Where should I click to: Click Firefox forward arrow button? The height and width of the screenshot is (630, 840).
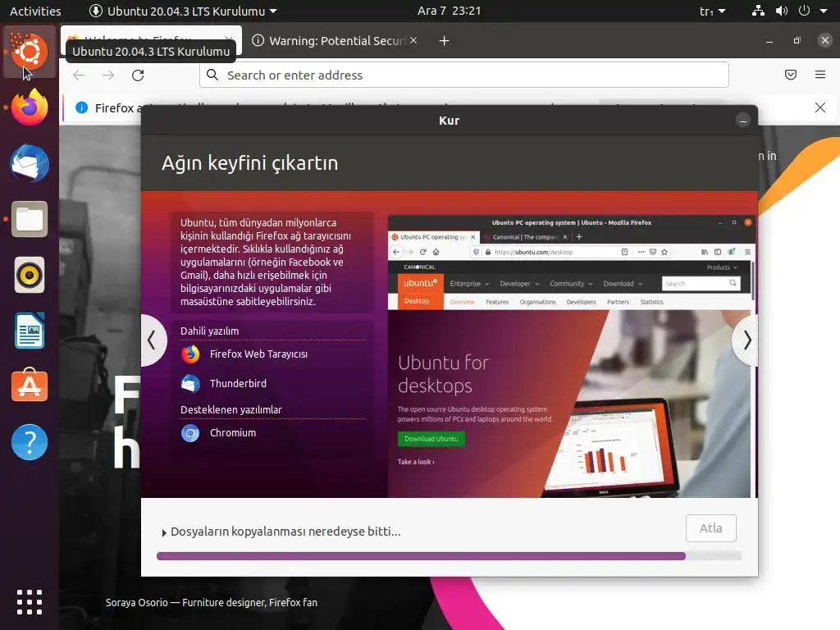108,75
